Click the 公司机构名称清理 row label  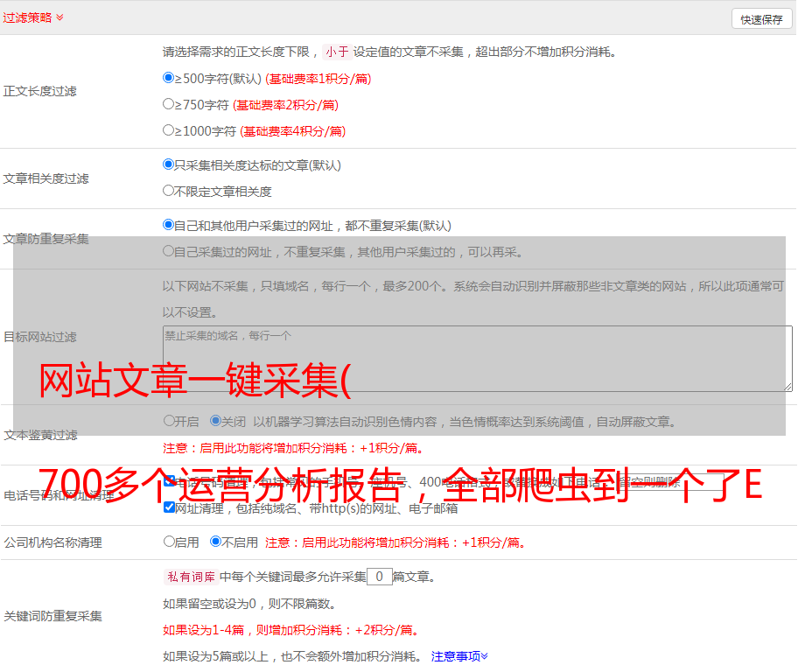52,542
